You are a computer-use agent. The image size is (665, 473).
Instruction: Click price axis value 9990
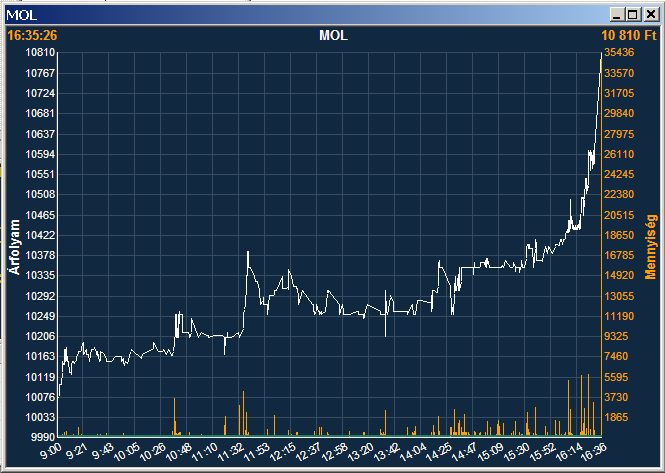pos(43,437)
